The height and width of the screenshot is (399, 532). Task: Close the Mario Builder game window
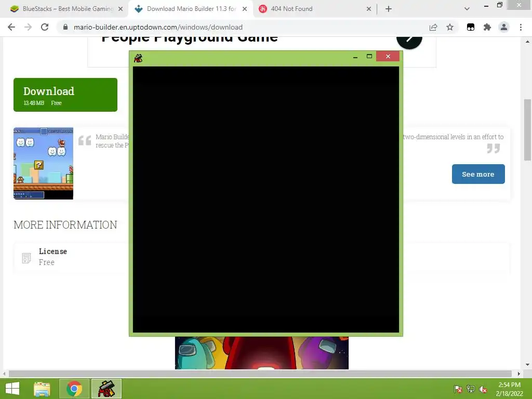point(388,56)
